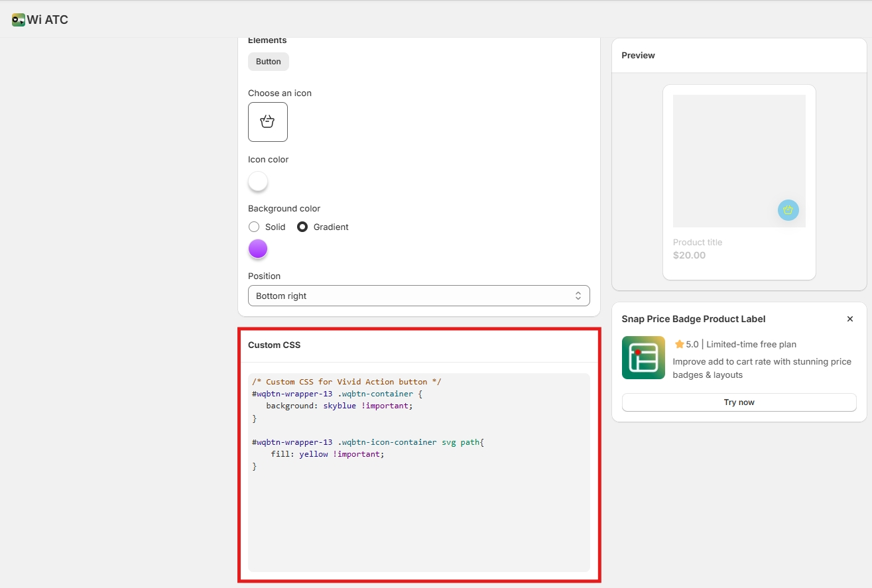Open the basket icon chooser box
The height and width of the screenshot is (588, 872).
pyautogui.click(x=268, y=122)
